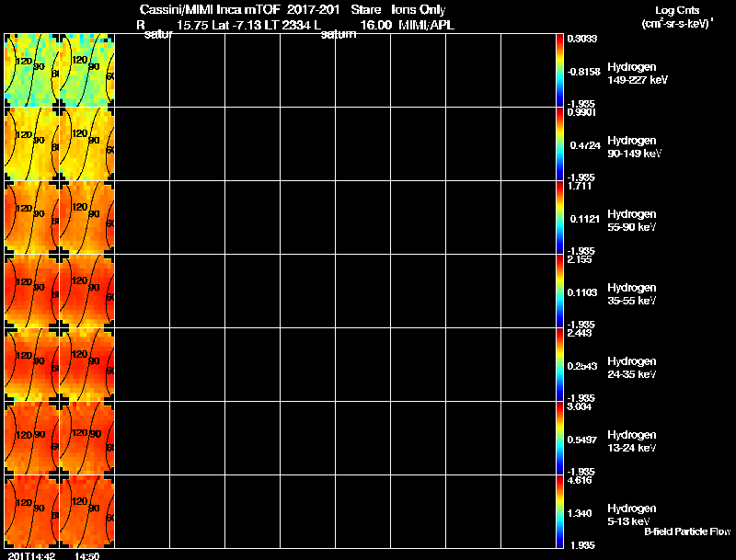Click the 'Log Cnts' color scale heading
The width and height of the screenshot is (736, 560).
tap(677, 10)
